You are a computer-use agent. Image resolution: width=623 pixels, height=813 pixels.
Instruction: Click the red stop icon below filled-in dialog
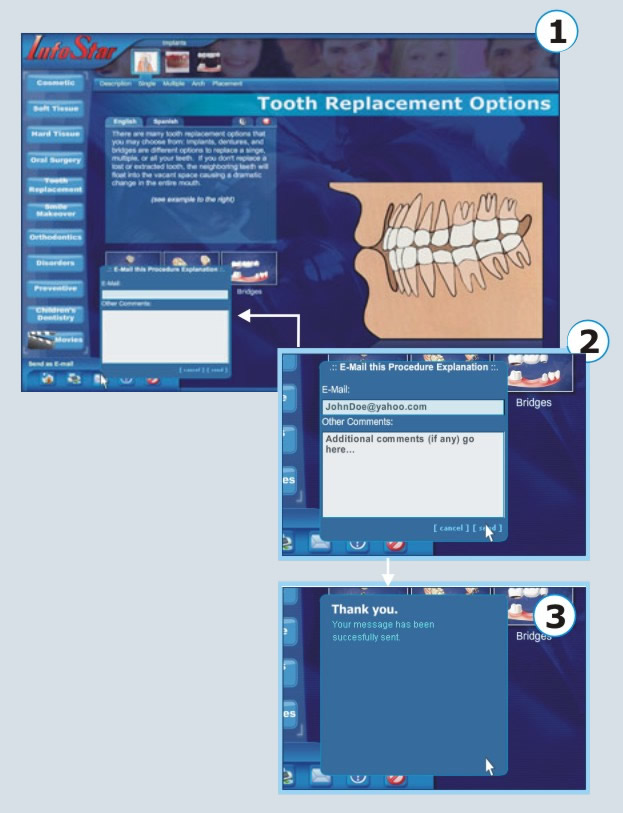click(395, 545)
